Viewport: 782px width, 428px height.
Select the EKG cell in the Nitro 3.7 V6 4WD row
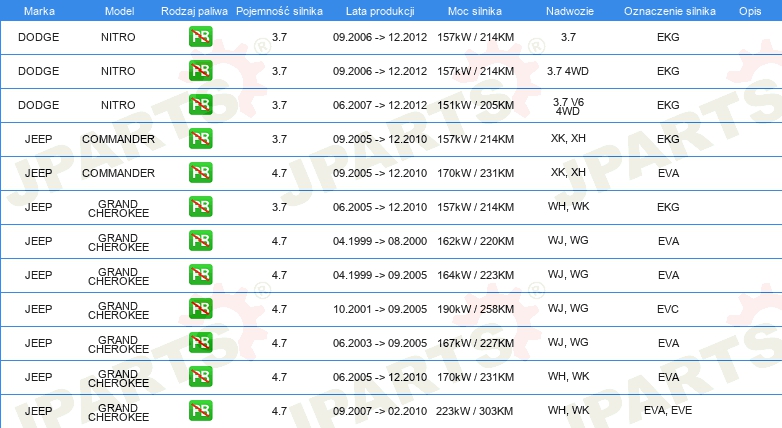coord(668,105)
